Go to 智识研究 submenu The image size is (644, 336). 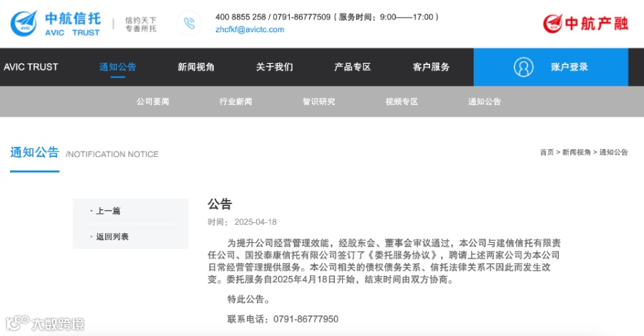click(318, 102)
